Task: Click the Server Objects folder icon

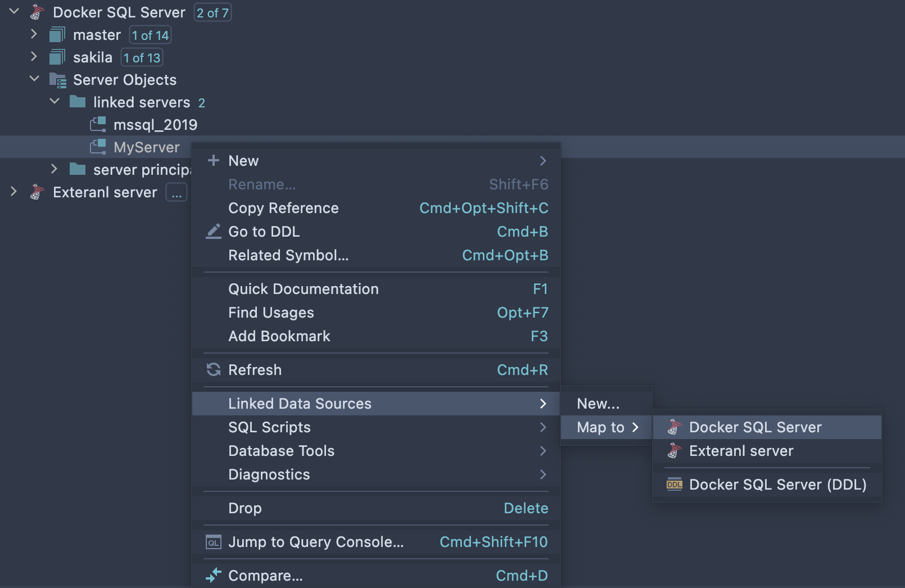Action: (58, 80)
